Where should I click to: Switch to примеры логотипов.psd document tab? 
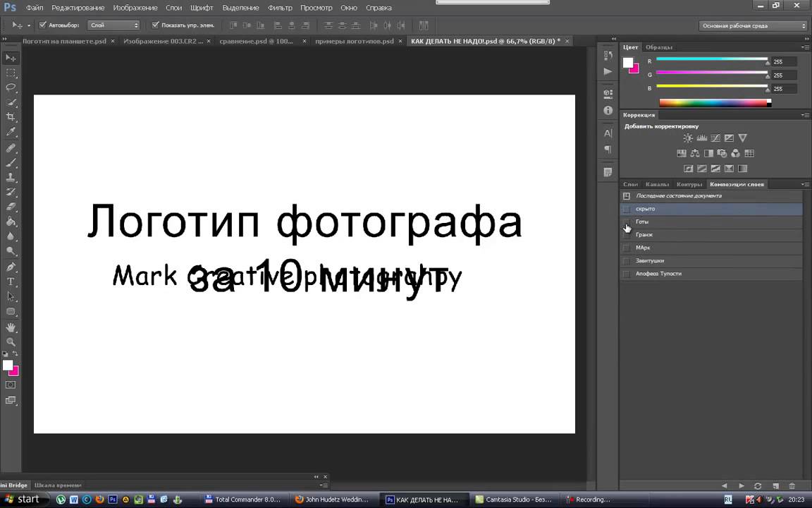tap(355, 41)
